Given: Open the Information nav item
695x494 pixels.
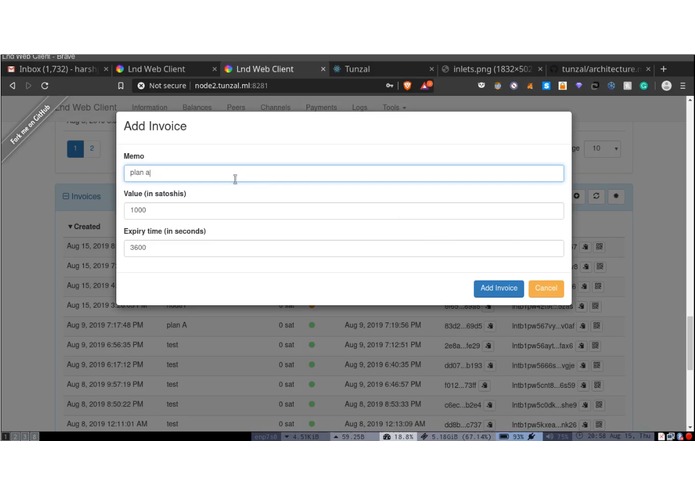Looking at the screenshot, I should click(x=149, y=108).
